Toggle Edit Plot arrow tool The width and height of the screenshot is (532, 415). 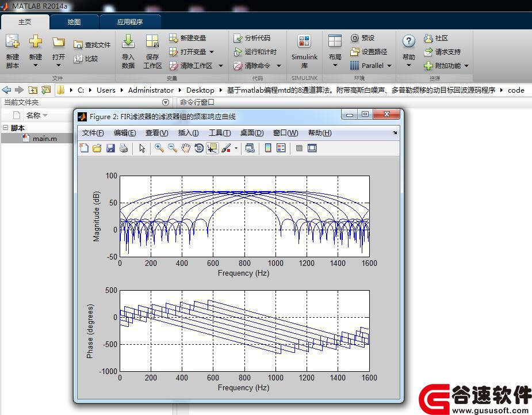tap(142, 148)
